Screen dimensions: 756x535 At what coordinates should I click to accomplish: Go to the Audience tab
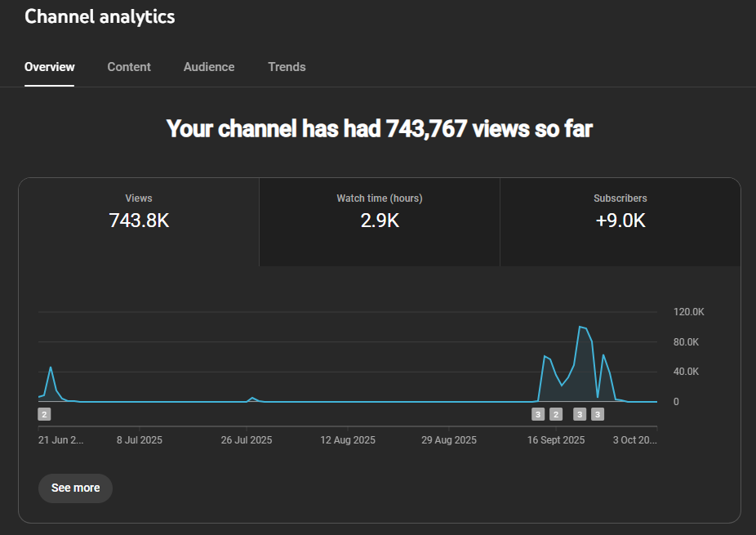pos(209,67)
